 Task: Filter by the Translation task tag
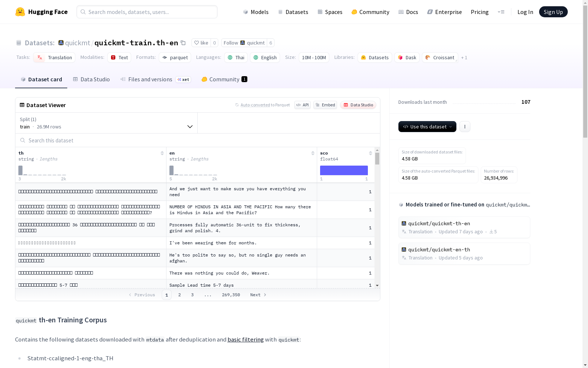click(54, 57)
